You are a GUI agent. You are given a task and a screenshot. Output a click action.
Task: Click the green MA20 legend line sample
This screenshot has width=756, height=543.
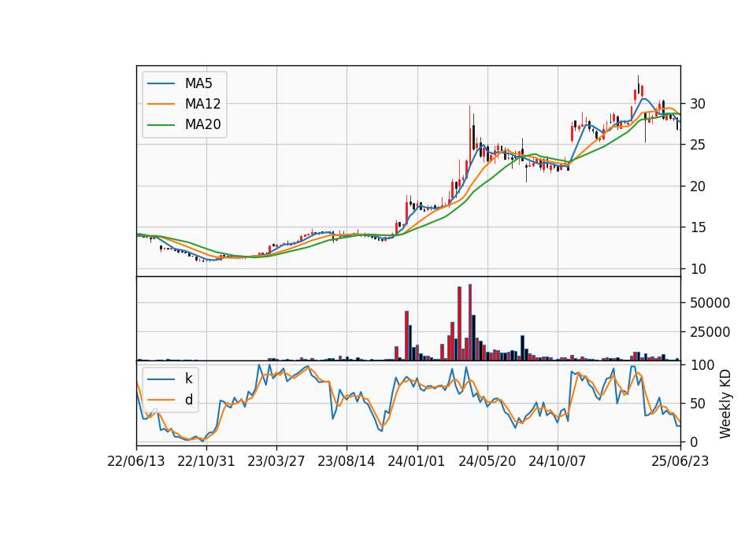[161, 124]
